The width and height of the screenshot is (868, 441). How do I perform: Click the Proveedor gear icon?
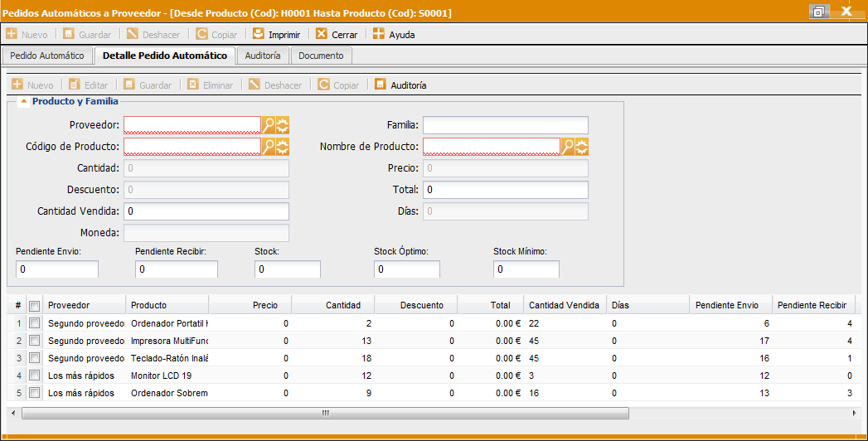tap(283, 125)
